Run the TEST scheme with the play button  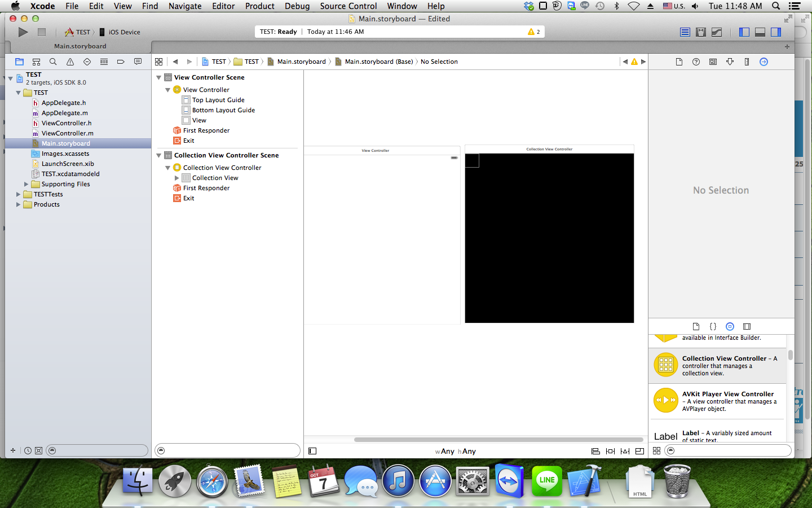(x=23, y=32)
